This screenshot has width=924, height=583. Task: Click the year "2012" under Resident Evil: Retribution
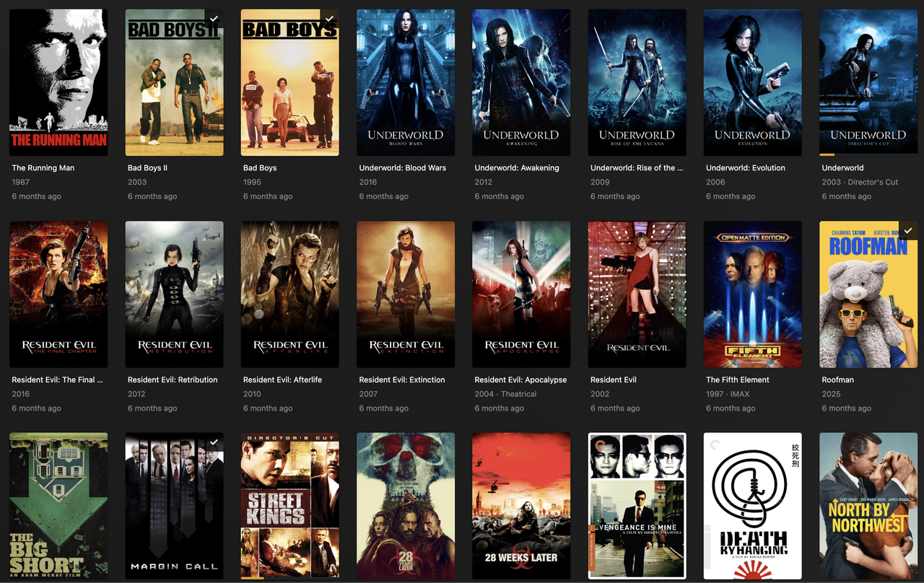pyautogui.click(x=136, y=394)
